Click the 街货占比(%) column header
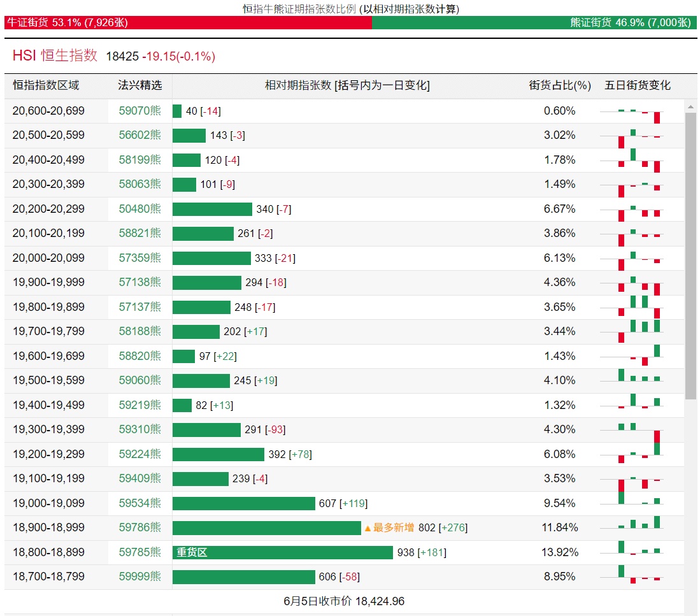 tap(560, 85)
